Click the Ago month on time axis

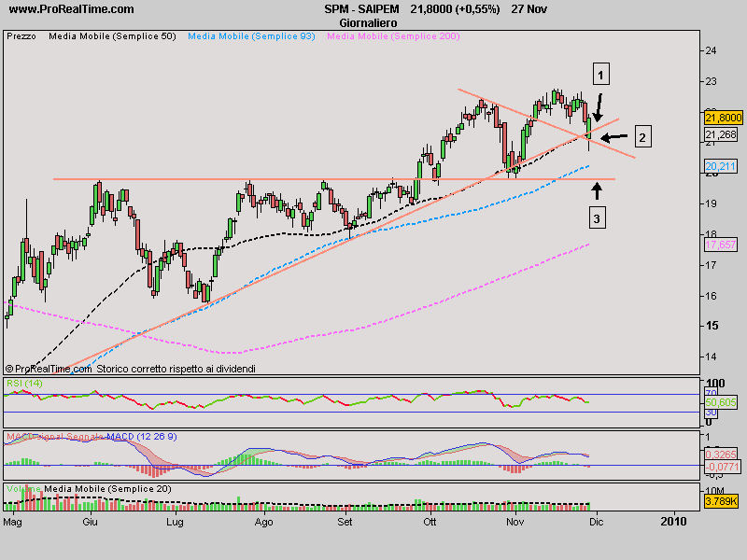pos(264,522)
